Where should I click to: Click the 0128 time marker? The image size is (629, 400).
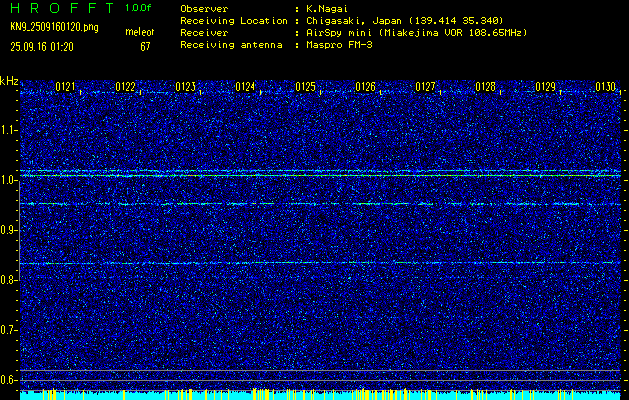pyautogui.click(x=485, y=87)
